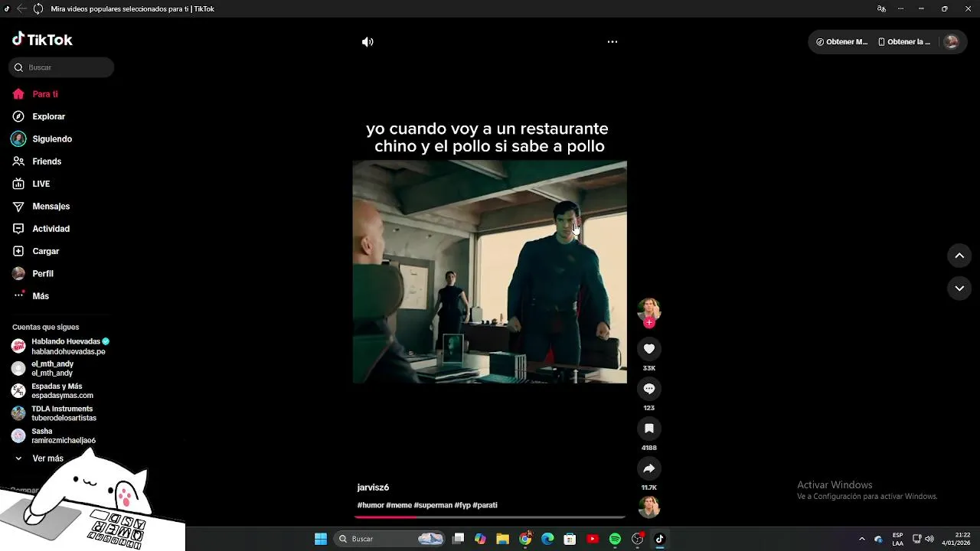Open OBS Studio from the taskbar
Screen dimensions: 980x551
click(x=637, y=539)
